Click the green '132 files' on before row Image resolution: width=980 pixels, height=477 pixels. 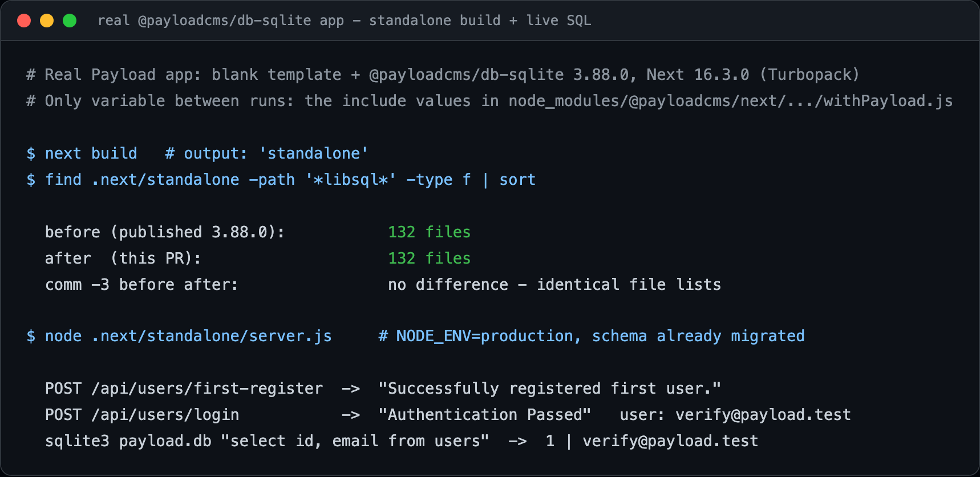pyautogui.click(x=429, y=232)
